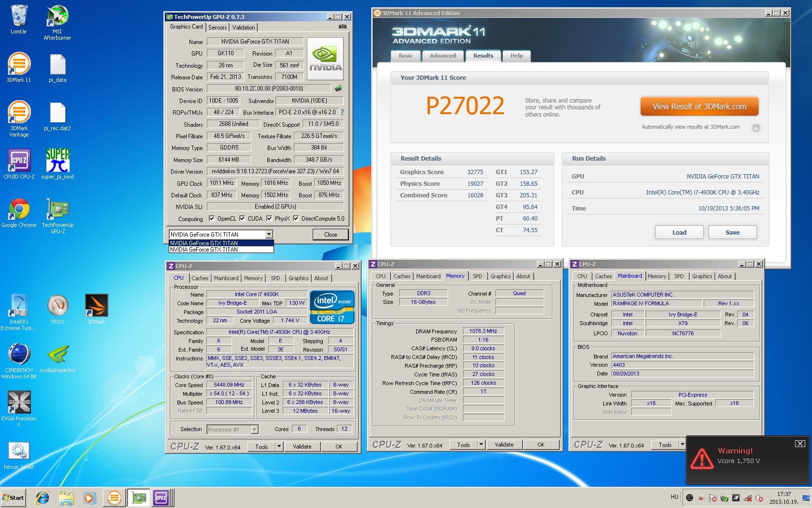Select the CPUID CPU-Z desktop shortcut
812x508 pixels.
click(19, 164)
